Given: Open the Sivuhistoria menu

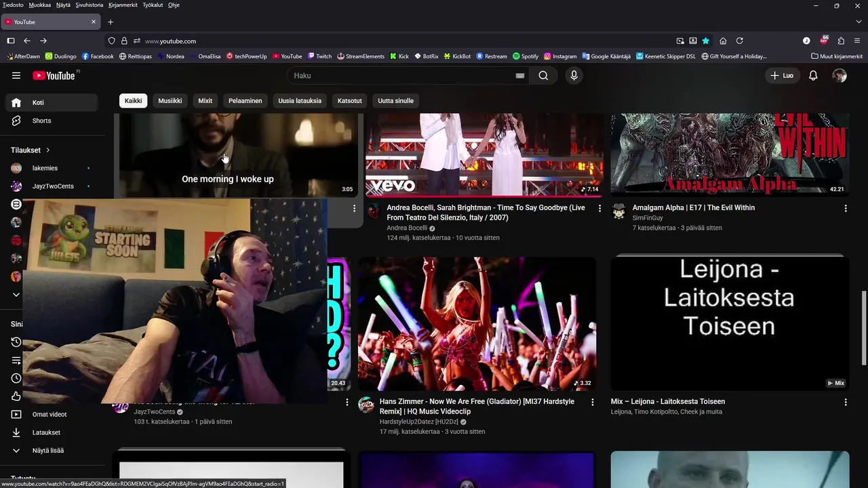Looking at the screenshot, I should (x=90, y=5).
